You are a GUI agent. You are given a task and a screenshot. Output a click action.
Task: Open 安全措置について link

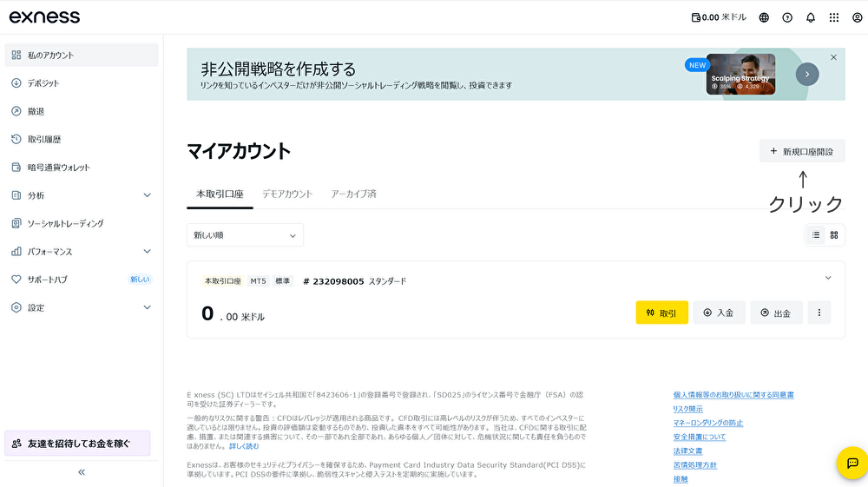(x=699, y=437)
